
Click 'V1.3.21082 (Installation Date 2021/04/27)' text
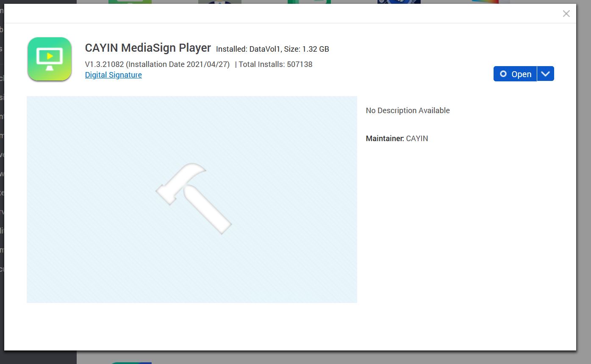[x=157, y=64]
